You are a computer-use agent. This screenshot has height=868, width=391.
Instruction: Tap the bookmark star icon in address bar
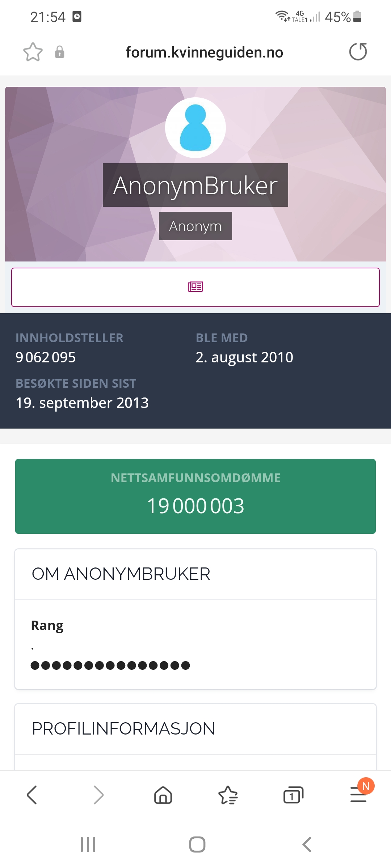click(33, 52)
